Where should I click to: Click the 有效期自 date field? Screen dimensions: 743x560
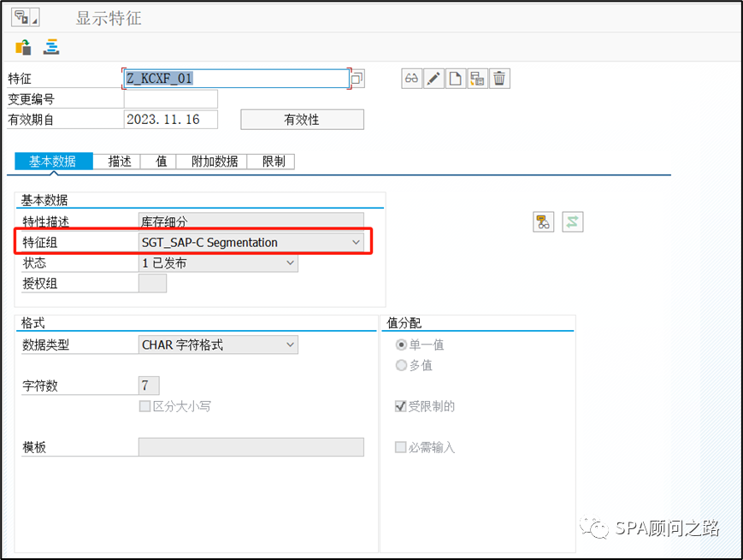(171, 120)
